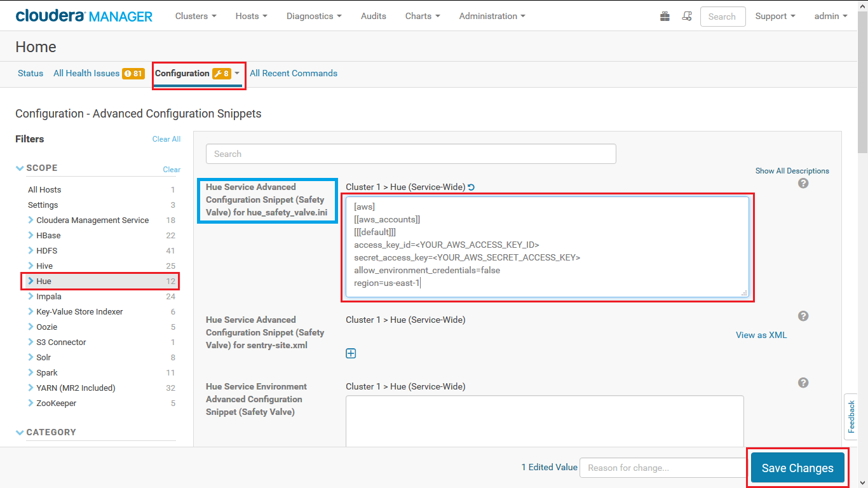Click the Hue Service Environment snippet text area
Viewport: 868px width, 488px height.
pyautogui.click(x=545, y=421)
